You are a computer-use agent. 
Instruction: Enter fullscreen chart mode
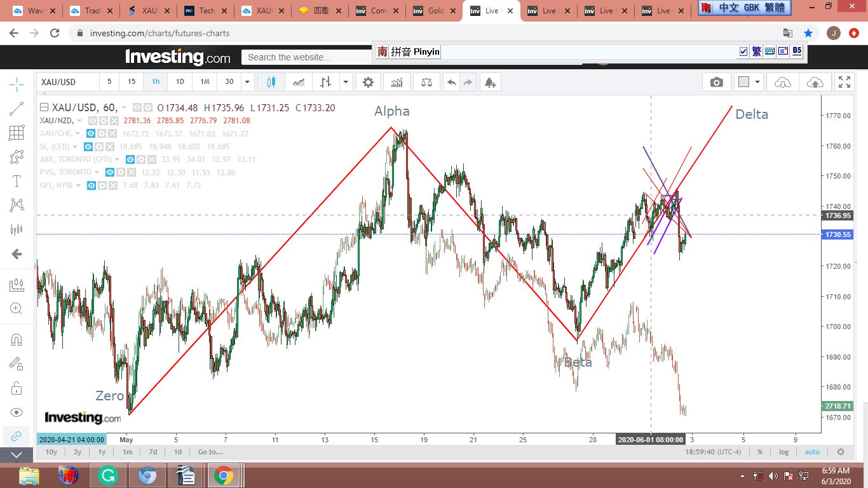coord(844,82)
